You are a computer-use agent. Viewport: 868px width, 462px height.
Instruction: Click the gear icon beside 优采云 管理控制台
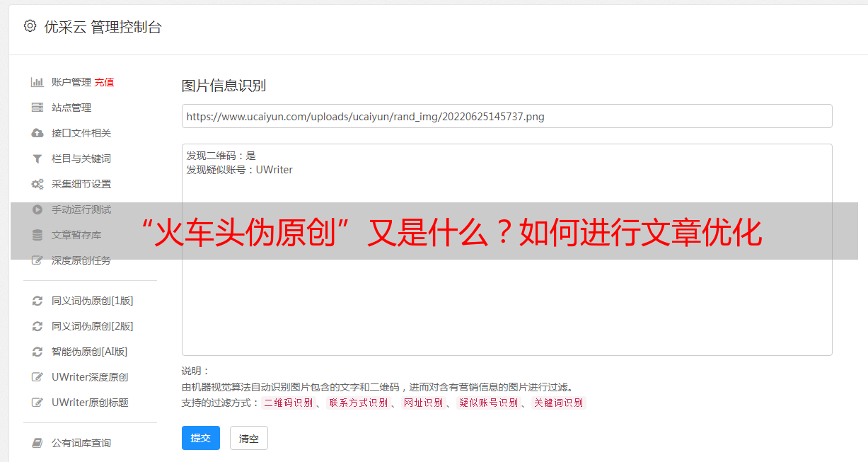point(30,26)
